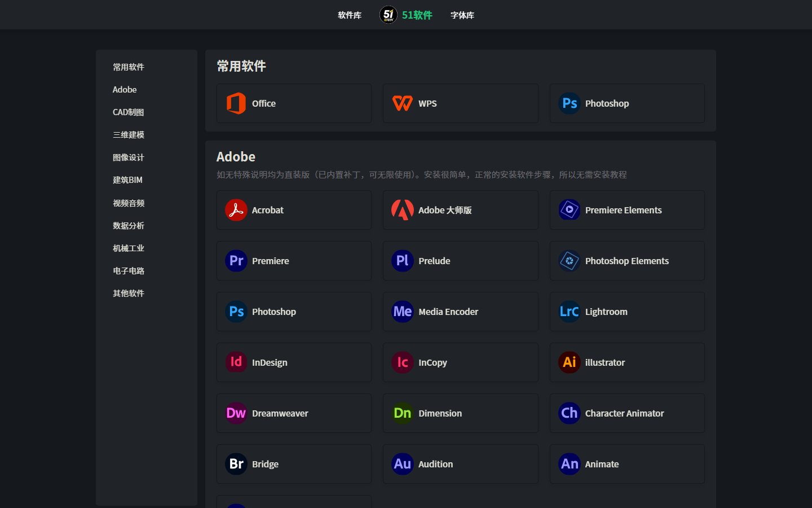
Task: Open the 机械工业 category
Action: (129, 248)
